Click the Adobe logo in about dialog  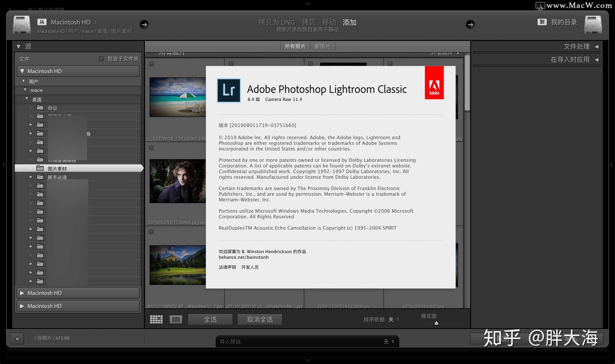click(x=434, y=83)
